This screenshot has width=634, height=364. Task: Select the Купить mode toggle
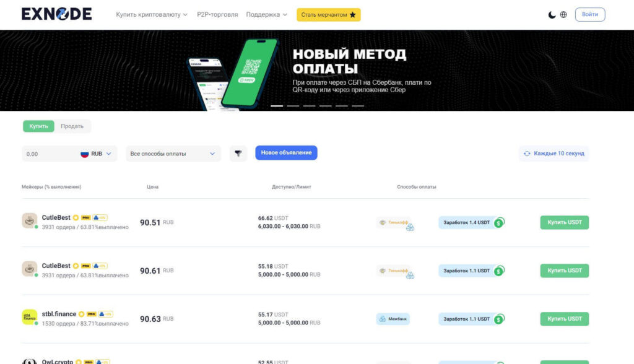pyautogui.click(x=38, y=126)
